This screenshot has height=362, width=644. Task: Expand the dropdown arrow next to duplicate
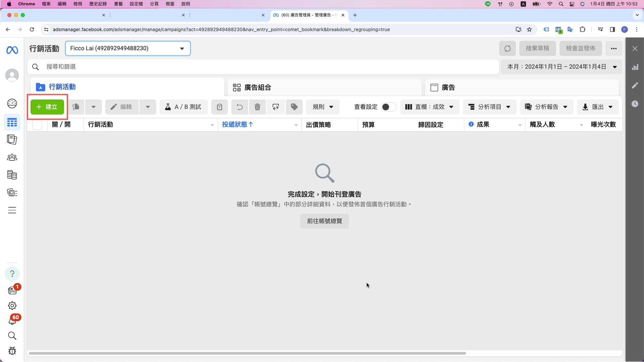click(94, 107)
